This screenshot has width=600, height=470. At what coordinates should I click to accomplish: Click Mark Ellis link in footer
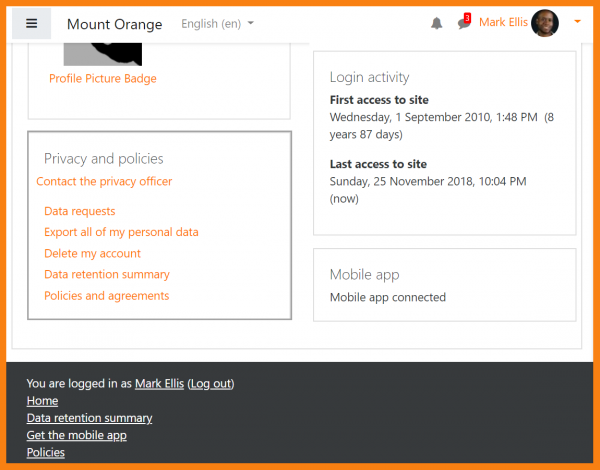[159, 384]
